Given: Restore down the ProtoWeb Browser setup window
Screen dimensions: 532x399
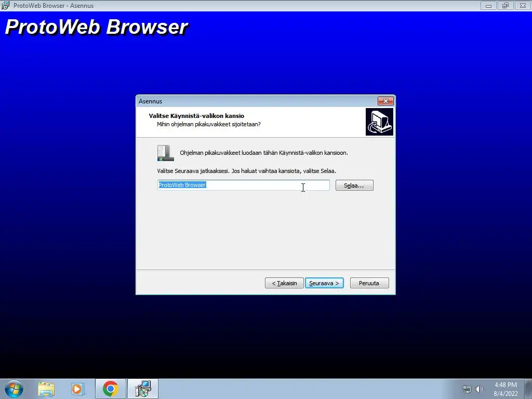Looking at the screenshot, I should tap(506, 5).
